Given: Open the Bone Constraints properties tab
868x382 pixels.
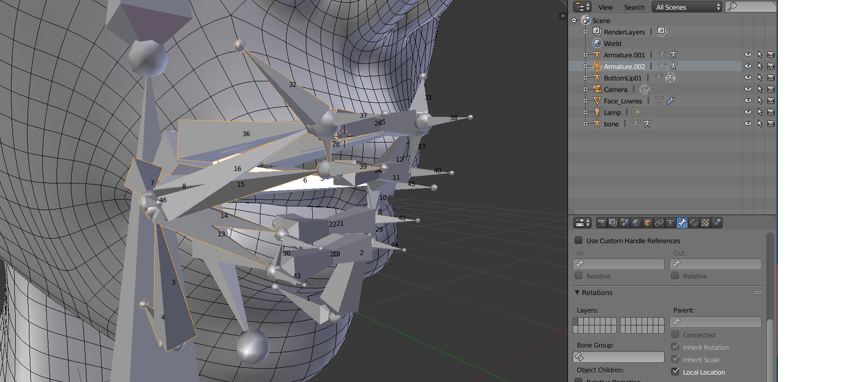Looking at the screenshot, I should [x=694, y=223].
